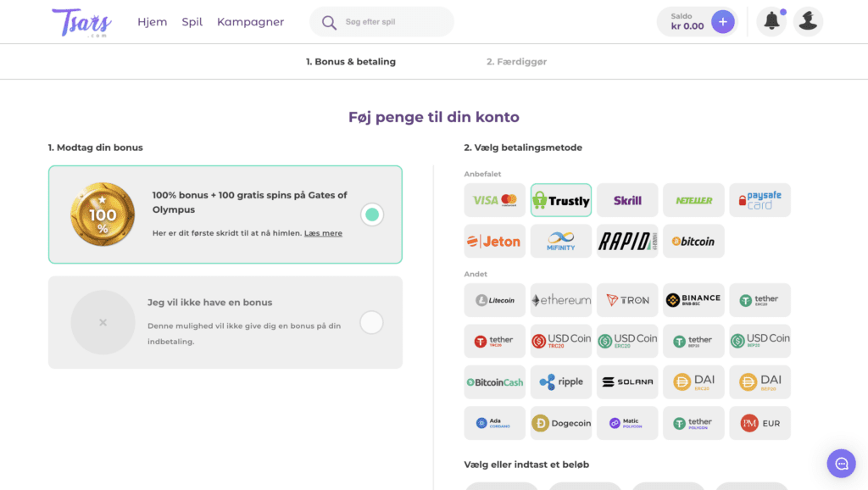Viewport: 868px width, 490px height.
Task: Choose Solana payment option
Action: pyautogui.click(x=627, y=382)
